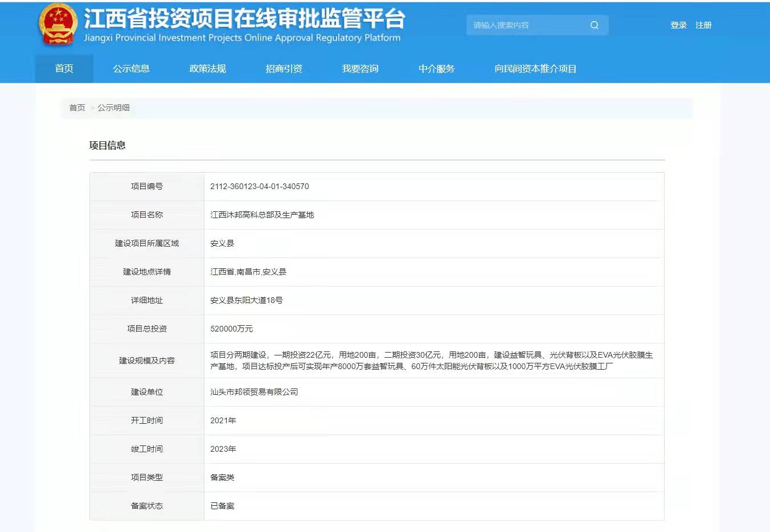
Task: Select the 政策法规 navigation item
Action: coord(207,69)
